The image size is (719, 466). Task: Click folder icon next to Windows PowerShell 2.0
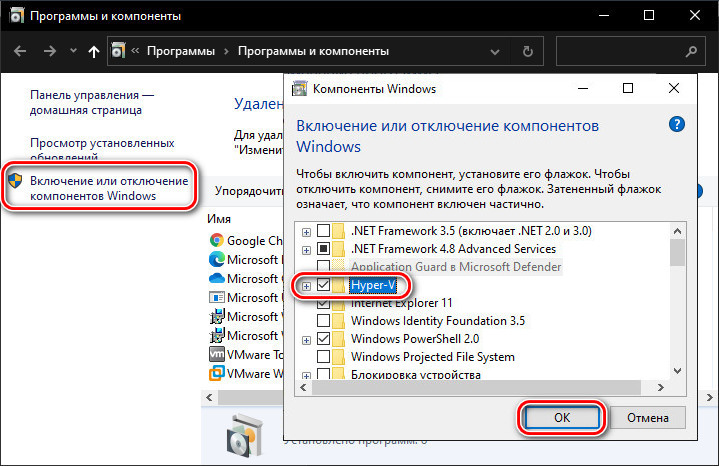tap(338, 338)
